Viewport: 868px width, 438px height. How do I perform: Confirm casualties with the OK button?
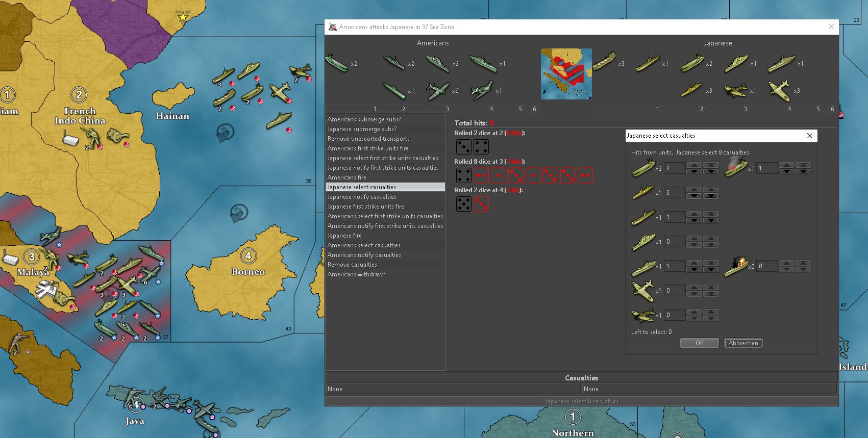coord(699,343)
